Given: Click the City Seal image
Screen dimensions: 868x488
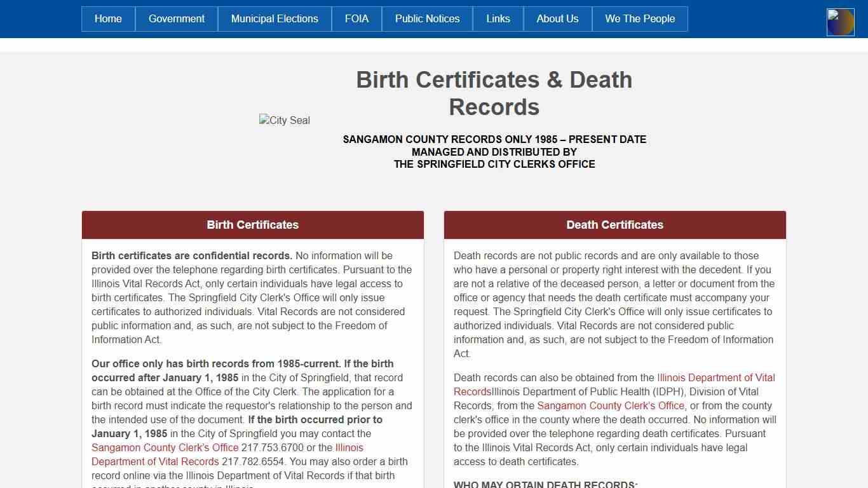Looking at the screenshot, I should (x=284, y=120).
